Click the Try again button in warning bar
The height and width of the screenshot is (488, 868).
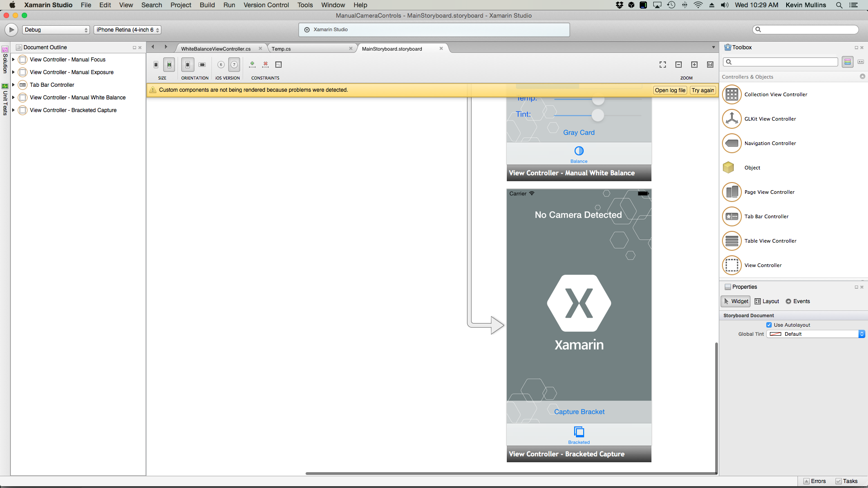pyautogui.click(x=702, y=90)
